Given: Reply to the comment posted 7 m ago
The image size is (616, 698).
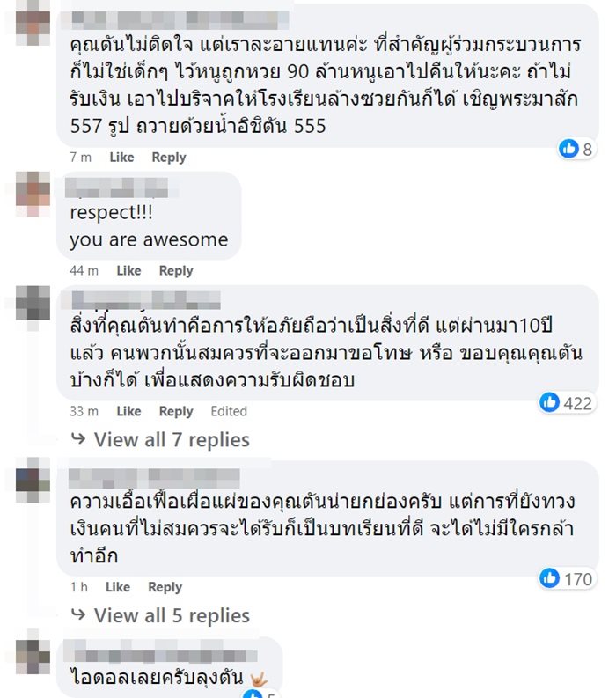Looking at the screenshot, I should coord(169,158).
